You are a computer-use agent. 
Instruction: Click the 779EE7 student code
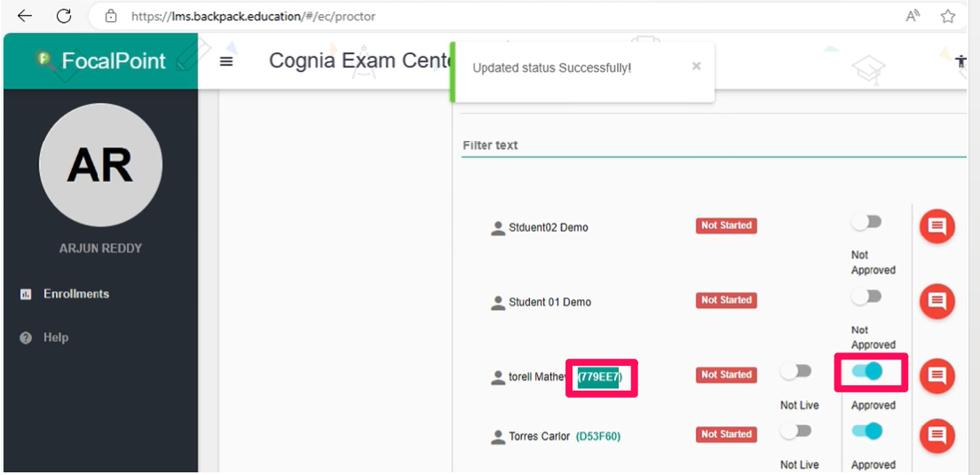pos(599,376)
